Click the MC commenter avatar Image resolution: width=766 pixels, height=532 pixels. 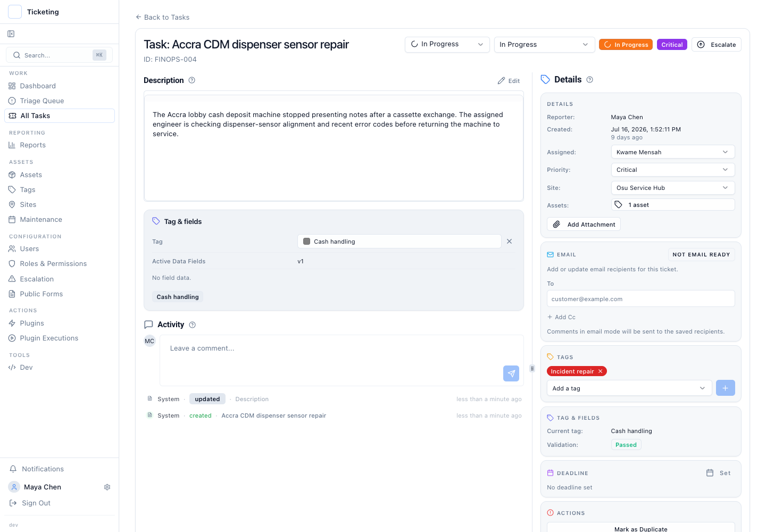pos(149,341)
